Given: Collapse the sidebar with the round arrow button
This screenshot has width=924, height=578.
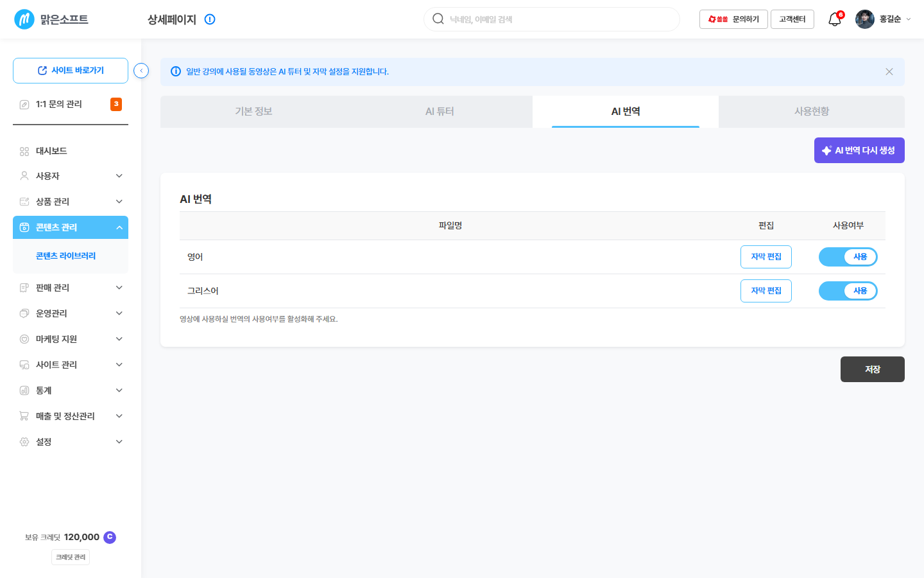Looking at the screenshot, I should tap(141, 71).
